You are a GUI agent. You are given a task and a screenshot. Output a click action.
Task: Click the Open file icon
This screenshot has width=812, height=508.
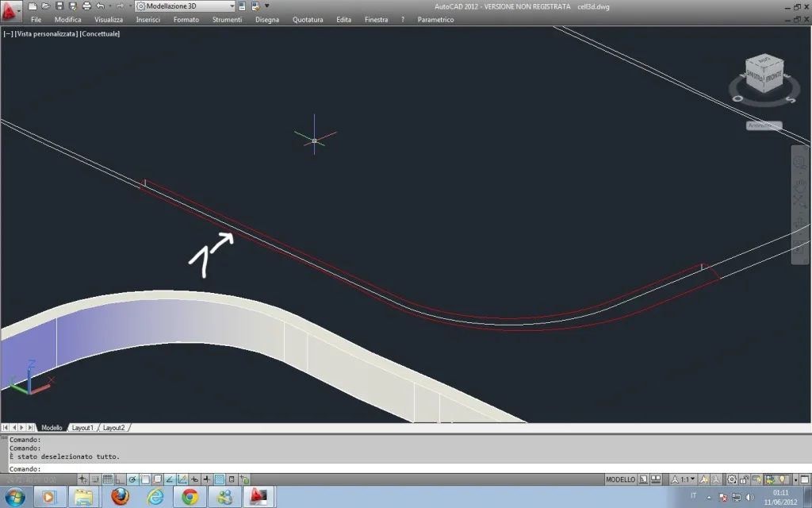pos(45,6)
